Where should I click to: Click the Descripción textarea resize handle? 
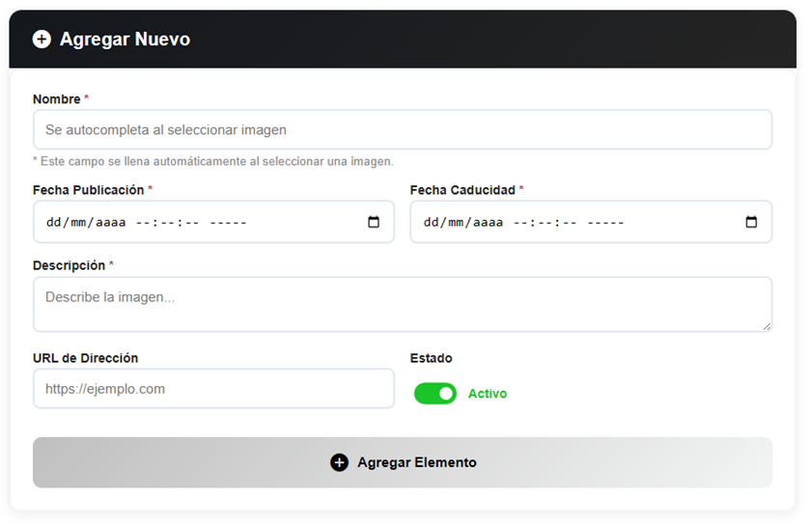(x=767, y=326)
